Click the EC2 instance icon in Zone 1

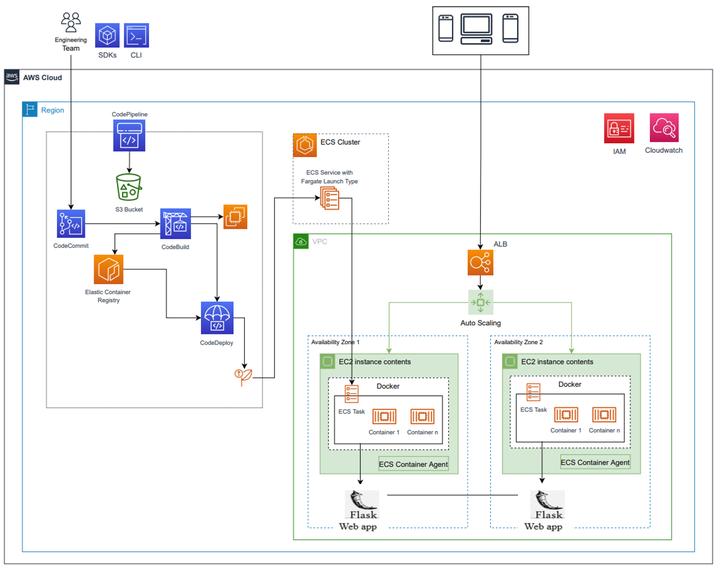(x=327, y=361)
